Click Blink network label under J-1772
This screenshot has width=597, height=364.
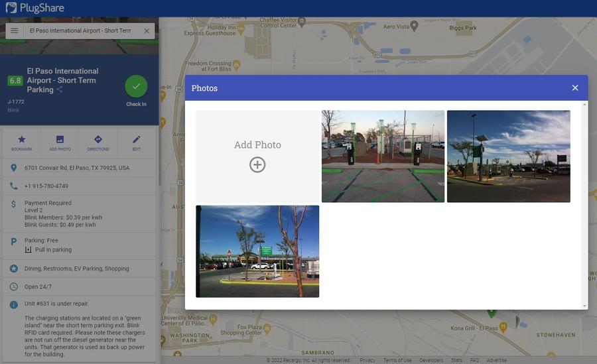pyautogui.click(x=13, y=110)
